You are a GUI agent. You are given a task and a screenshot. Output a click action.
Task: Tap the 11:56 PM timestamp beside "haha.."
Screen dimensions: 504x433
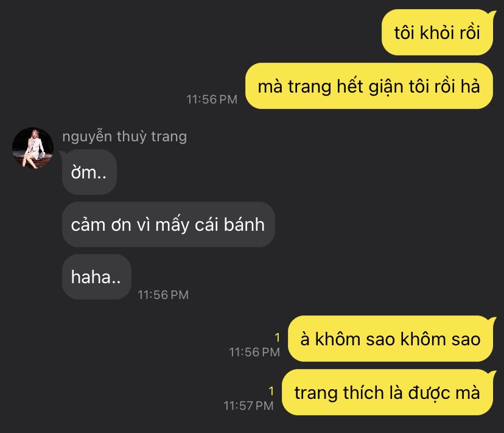point(163,295)
